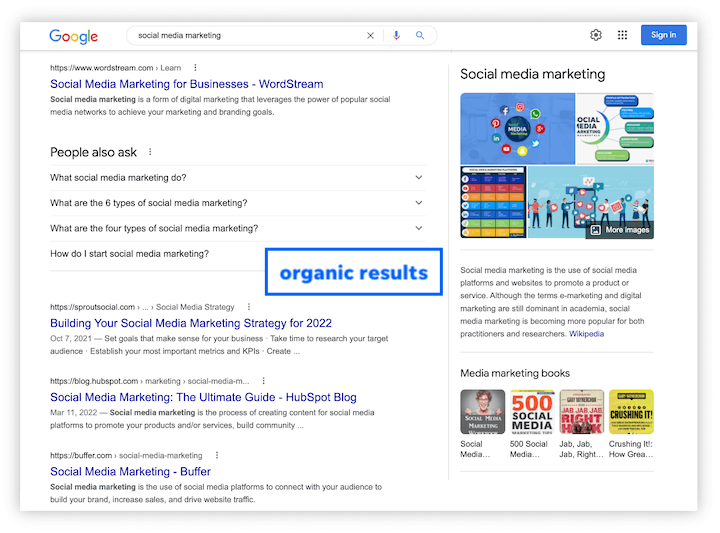
Task: Click the Media marketing books heading
Action: [x=515, y=373]
